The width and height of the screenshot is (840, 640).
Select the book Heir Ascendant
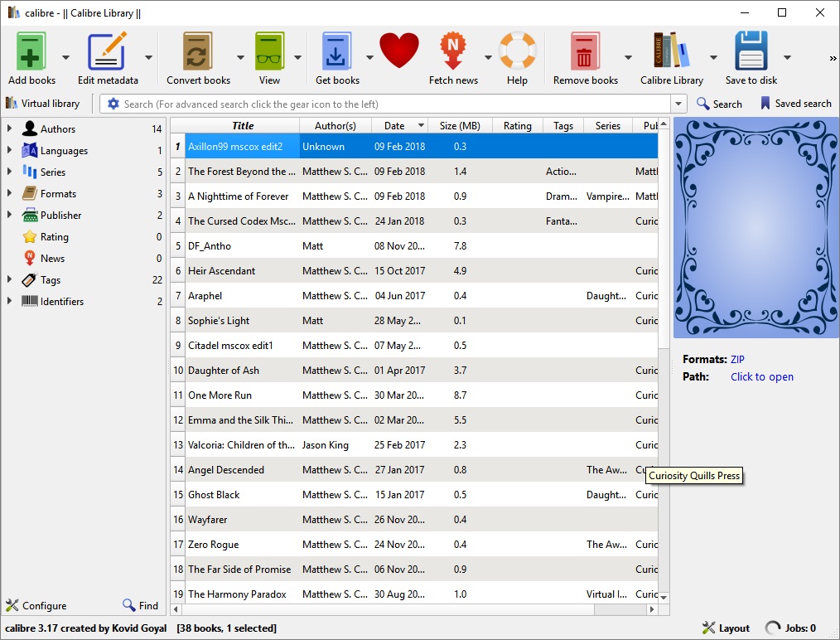(x=221, y=271)
